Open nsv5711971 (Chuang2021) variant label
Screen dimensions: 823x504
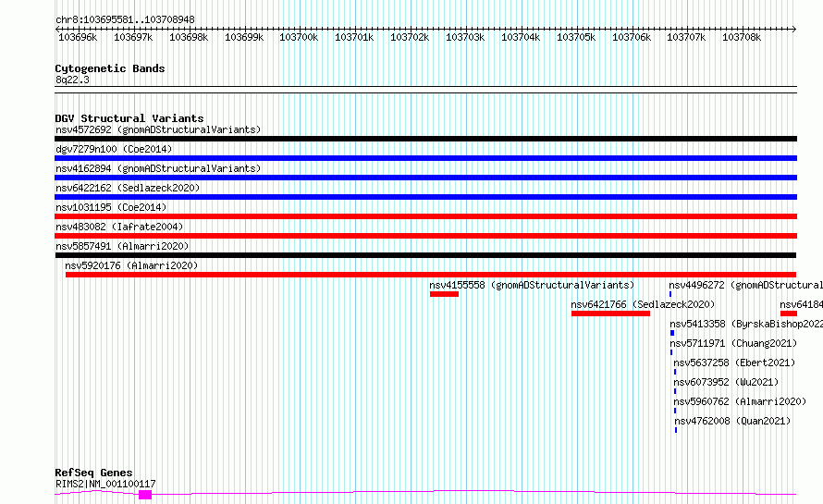tap(733, 343)
